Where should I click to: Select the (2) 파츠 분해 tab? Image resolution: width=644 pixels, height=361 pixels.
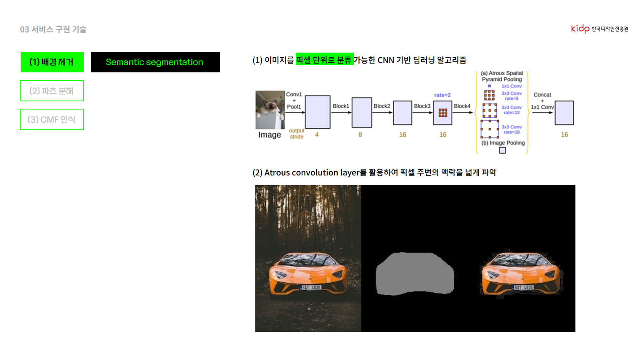point(52,91)
